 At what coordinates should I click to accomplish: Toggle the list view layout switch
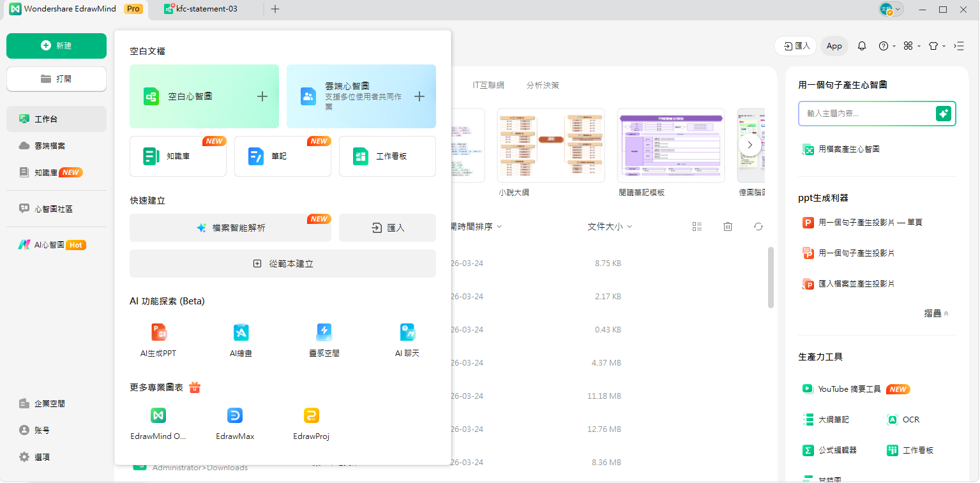(x=697, y=226)
